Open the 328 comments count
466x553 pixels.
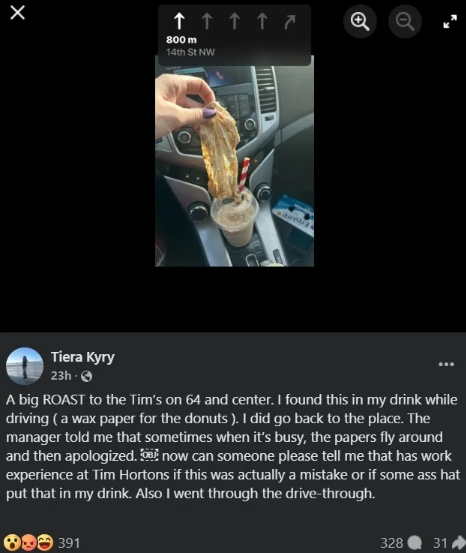392,543
